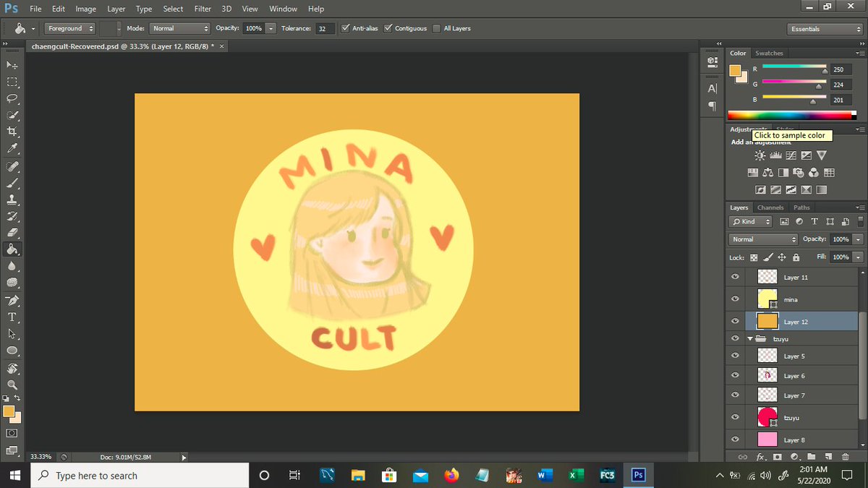Switch to the Paths tab
The width and height of the screenshot is (868, 488).
801,207
